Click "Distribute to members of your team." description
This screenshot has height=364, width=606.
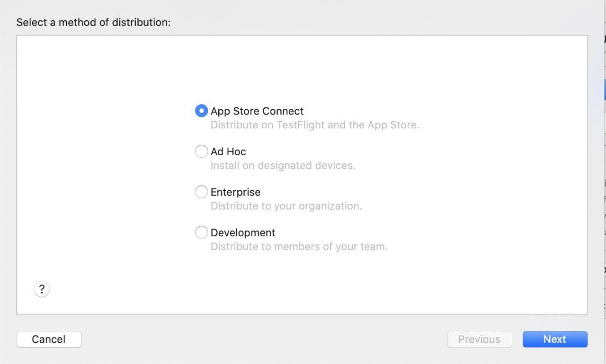pos(299,247)
